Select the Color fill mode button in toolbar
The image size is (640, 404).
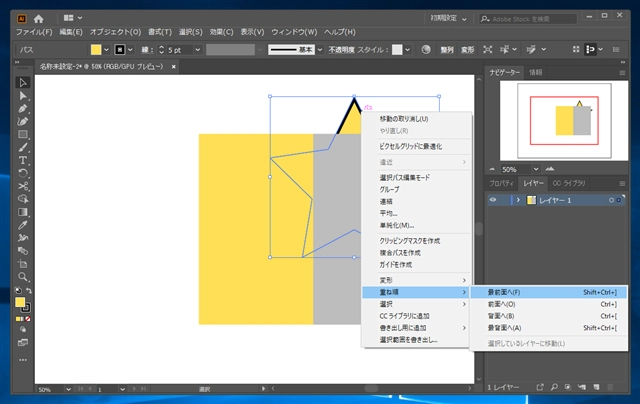(19, 319)
